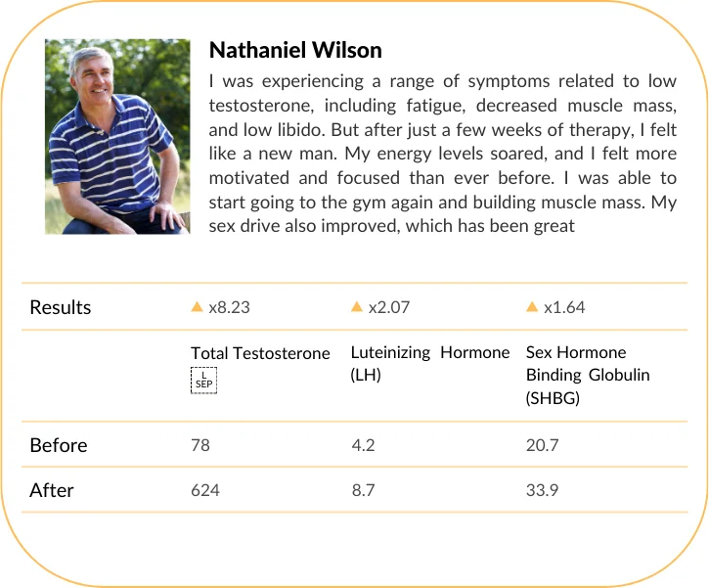The height and width of the screenshot is (588, 709).
Task: Click the testimonial paragraph text
Action: pyautogui.click(x=442, y=152)
